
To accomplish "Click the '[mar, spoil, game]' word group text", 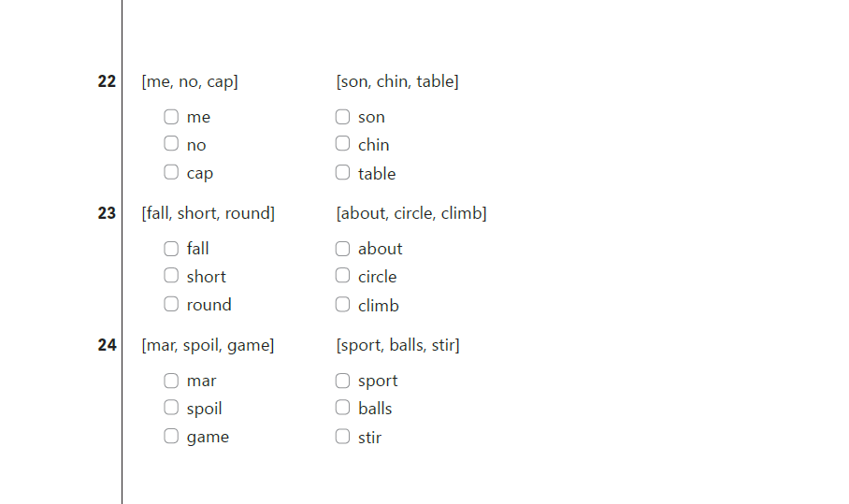I will [208, 345].
